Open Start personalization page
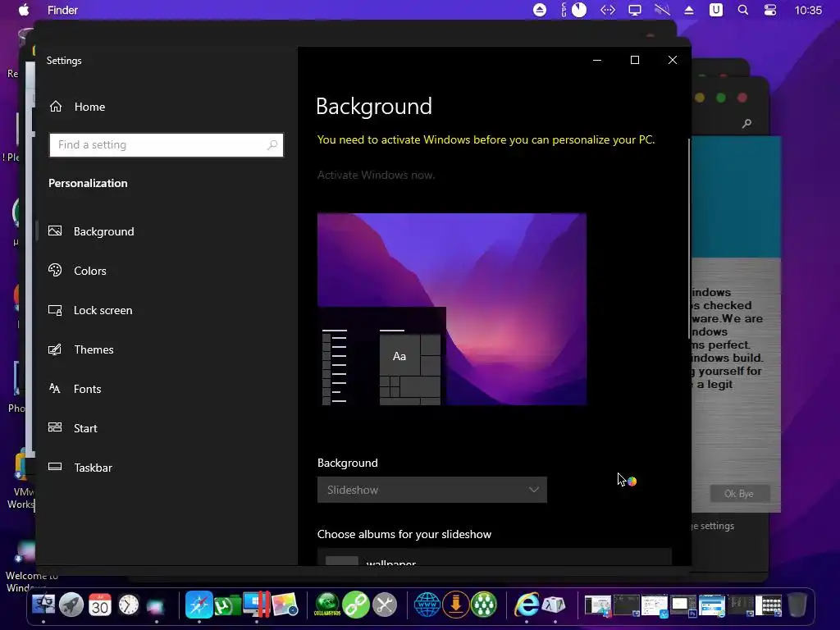The image size is (840, 630). pyautogui.click(x=85, y=428)
